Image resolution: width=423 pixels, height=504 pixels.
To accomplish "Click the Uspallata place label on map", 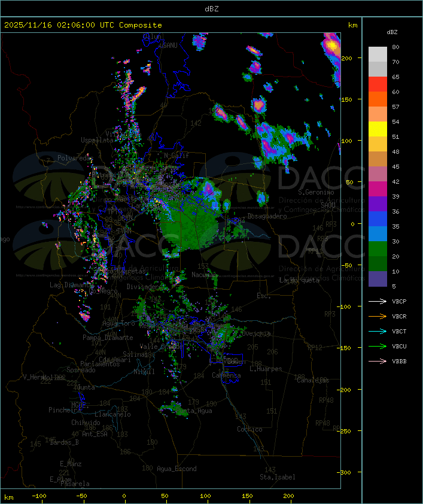I will click(x=97, y=140).
